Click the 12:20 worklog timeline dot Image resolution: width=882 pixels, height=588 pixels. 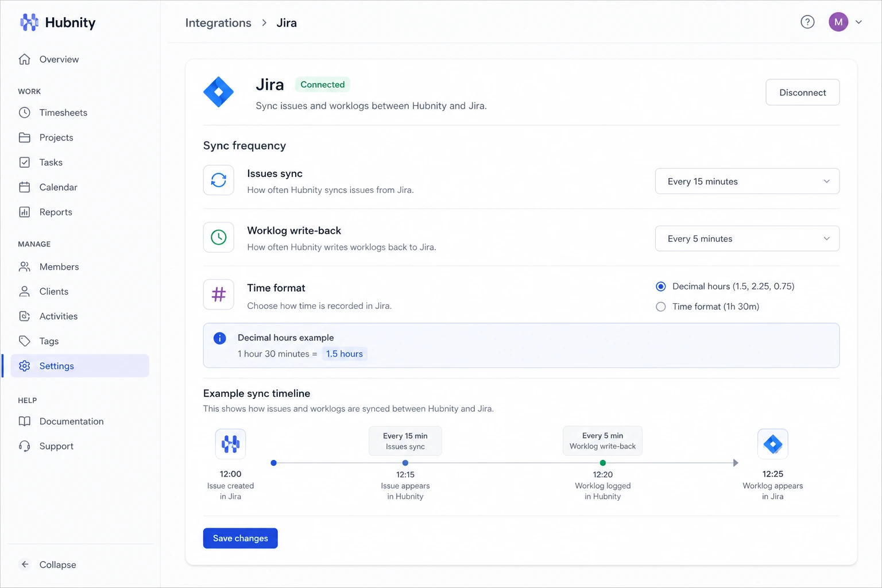tap(602, 463)
